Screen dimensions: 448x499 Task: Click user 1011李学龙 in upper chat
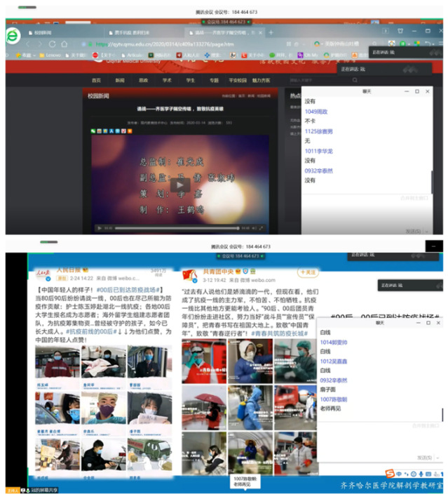pyautogui.click(x=319, y=151)
